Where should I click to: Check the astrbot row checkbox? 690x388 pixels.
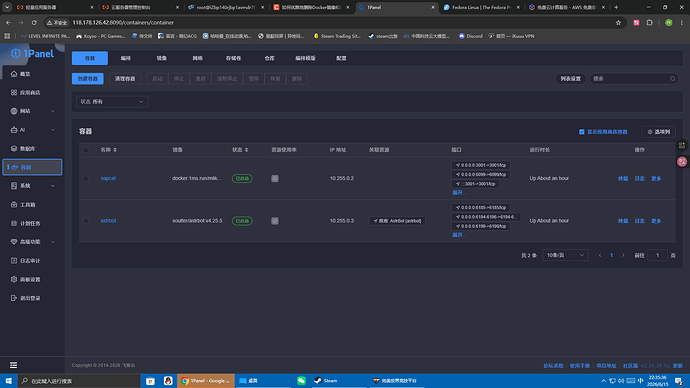[86, 221]
